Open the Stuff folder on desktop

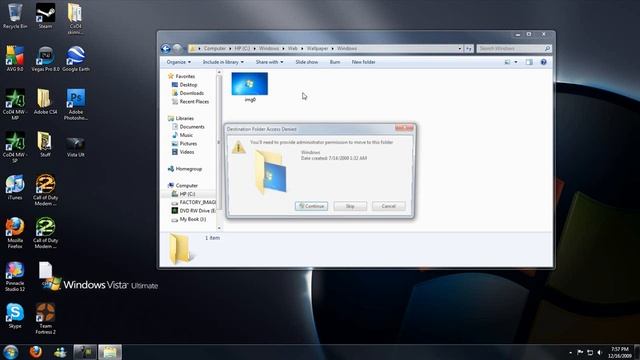[x=45, y=144]
